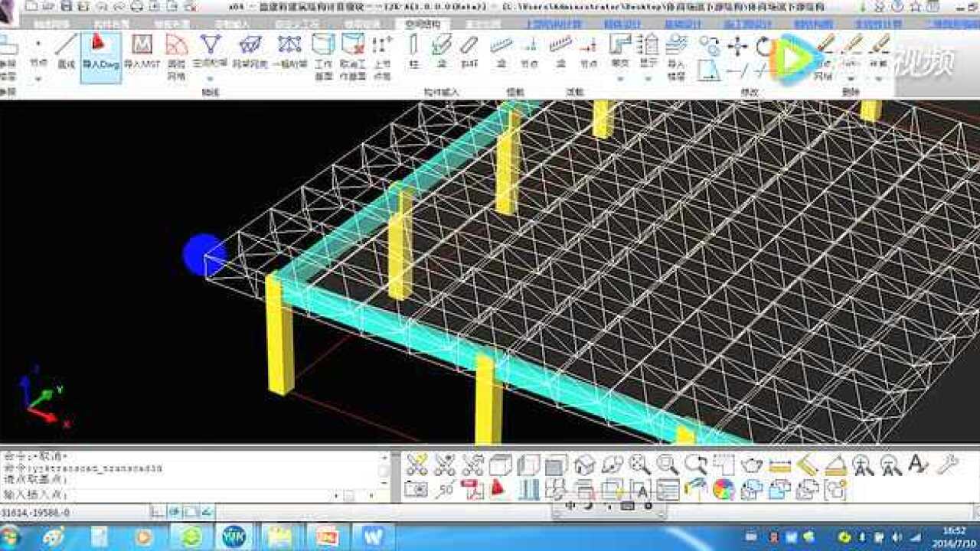Click the color wheel icon in bottom toolbar
This screenshot has width=980, height=551.
point(724,489)
